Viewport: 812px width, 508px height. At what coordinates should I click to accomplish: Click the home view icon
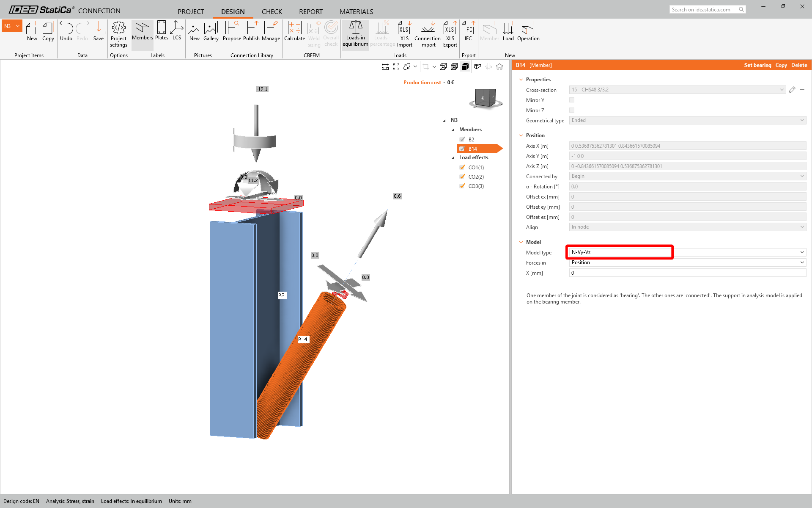(x=499, y=66)
